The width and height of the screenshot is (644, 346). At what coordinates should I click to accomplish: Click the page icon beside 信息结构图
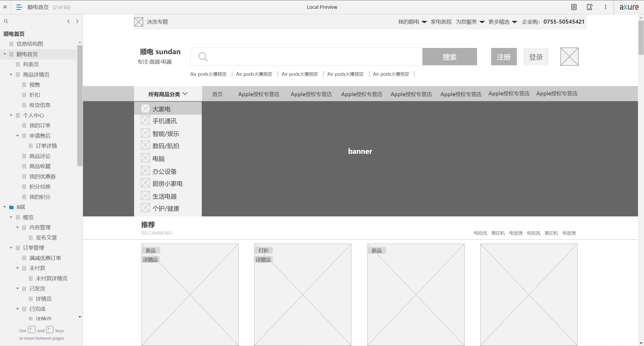(x=11, y=44)
